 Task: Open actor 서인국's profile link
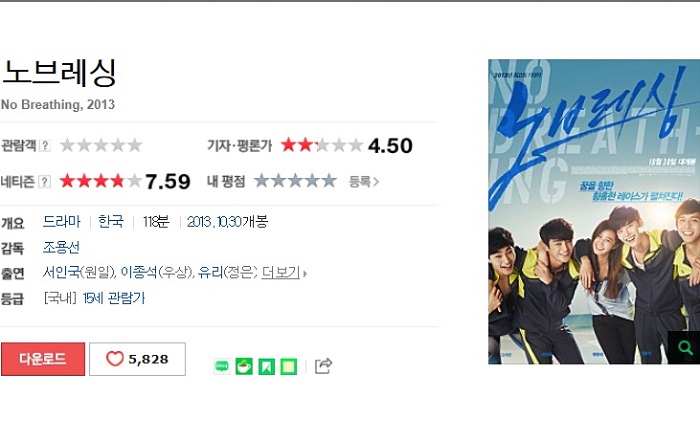coord(61,272)
